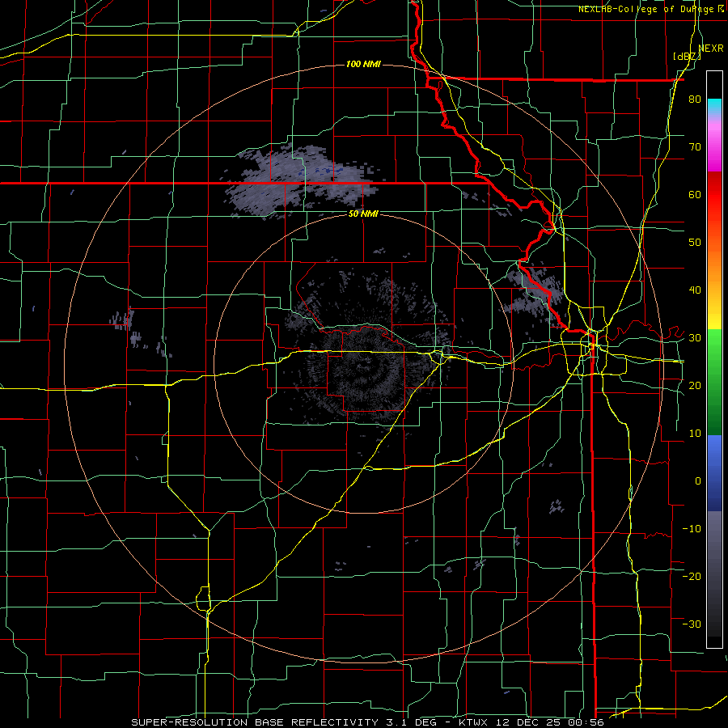Click the NEXR label above the color bar
The height and width of the screenshot is (728, 728).
point(711,49)
